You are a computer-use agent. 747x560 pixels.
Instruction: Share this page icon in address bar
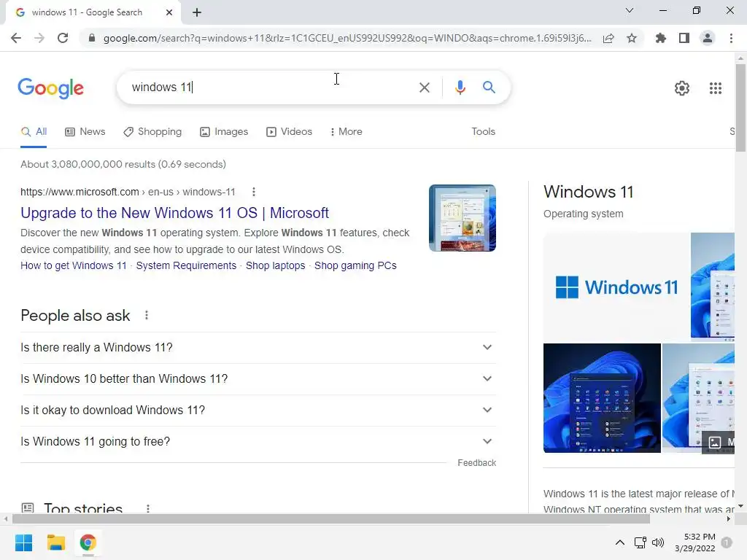pyautogui.click(x=608, y=38)
